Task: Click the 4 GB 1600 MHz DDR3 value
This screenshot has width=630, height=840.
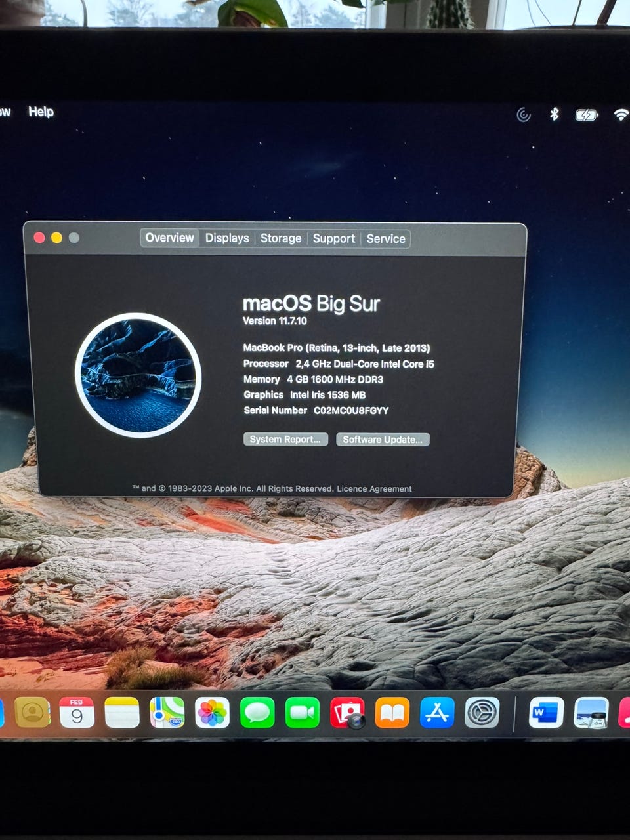Action: point(335,379)
